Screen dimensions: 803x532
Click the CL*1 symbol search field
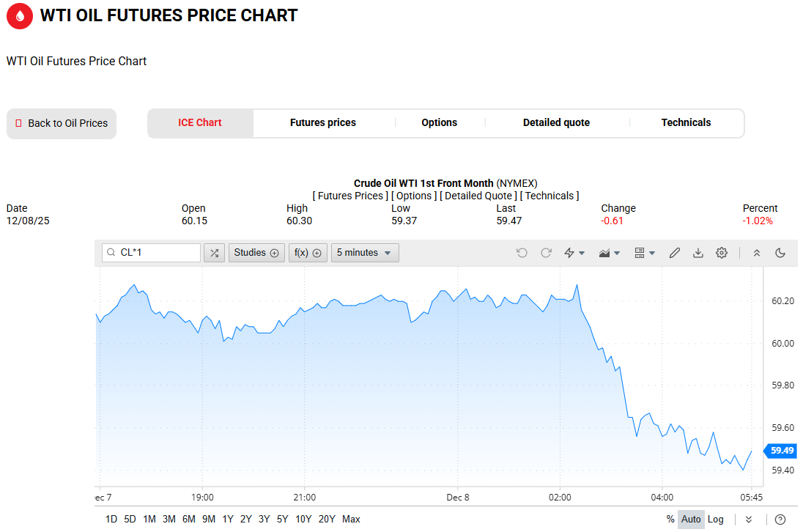(x=152, y=253)
